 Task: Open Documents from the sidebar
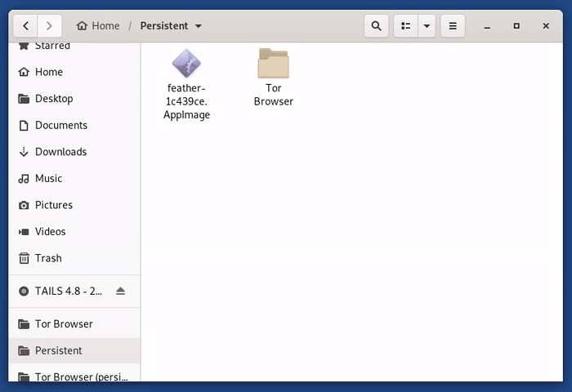coord(60,126)
